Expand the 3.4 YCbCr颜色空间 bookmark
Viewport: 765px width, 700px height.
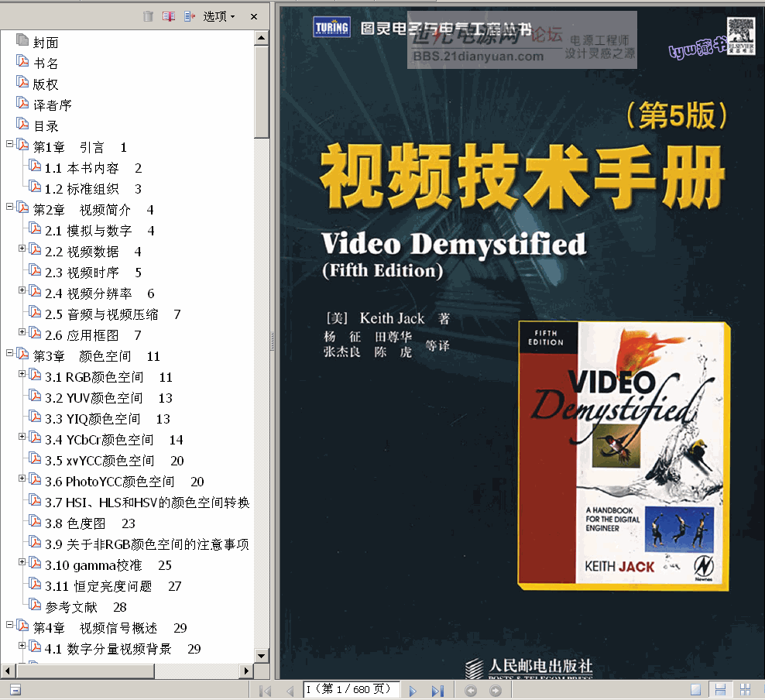coord(22,437)
